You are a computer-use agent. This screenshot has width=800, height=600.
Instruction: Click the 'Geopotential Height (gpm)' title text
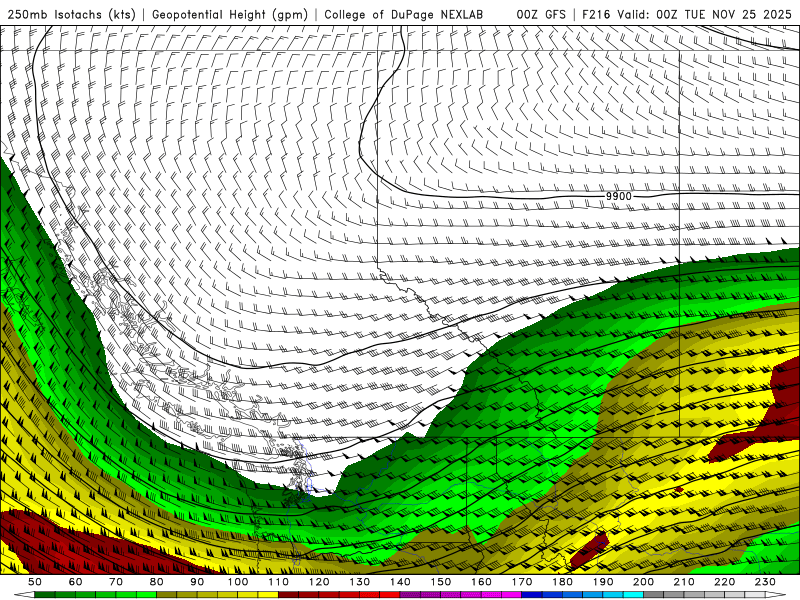[x=230, y=14]
